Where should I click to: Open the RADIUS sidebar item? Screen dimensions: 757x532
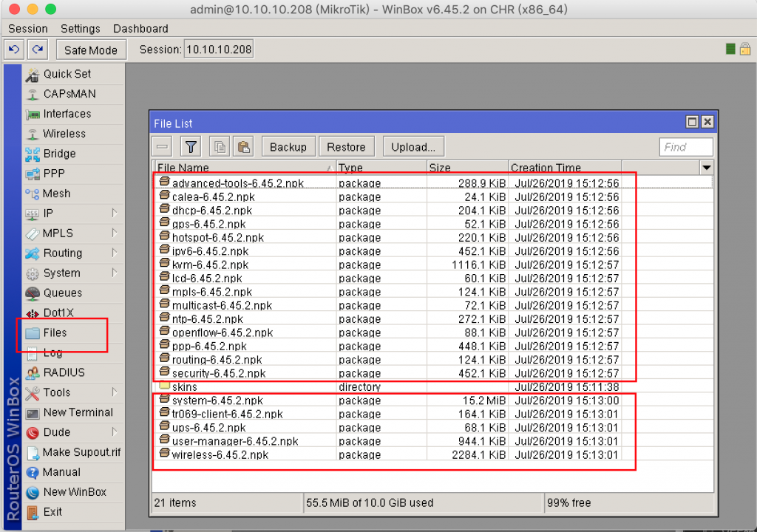pyautogui.click(x=73, y=372)
